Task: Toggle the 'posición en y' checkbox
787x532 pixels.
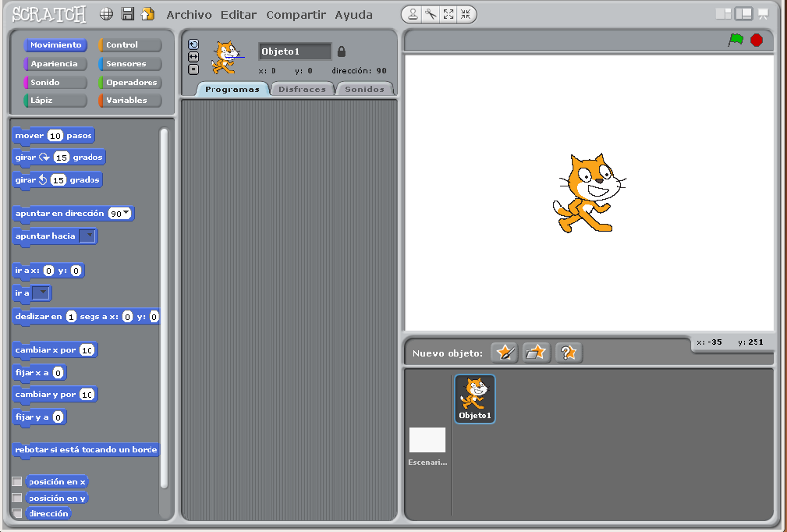Action: (17, 498)
